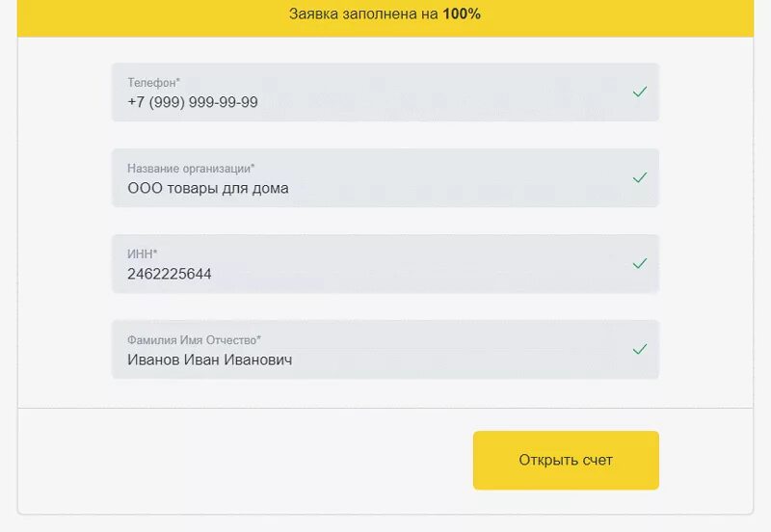Click the bold 100% progress value
This screenshot has width=771, height=532.
click(462, 14)
